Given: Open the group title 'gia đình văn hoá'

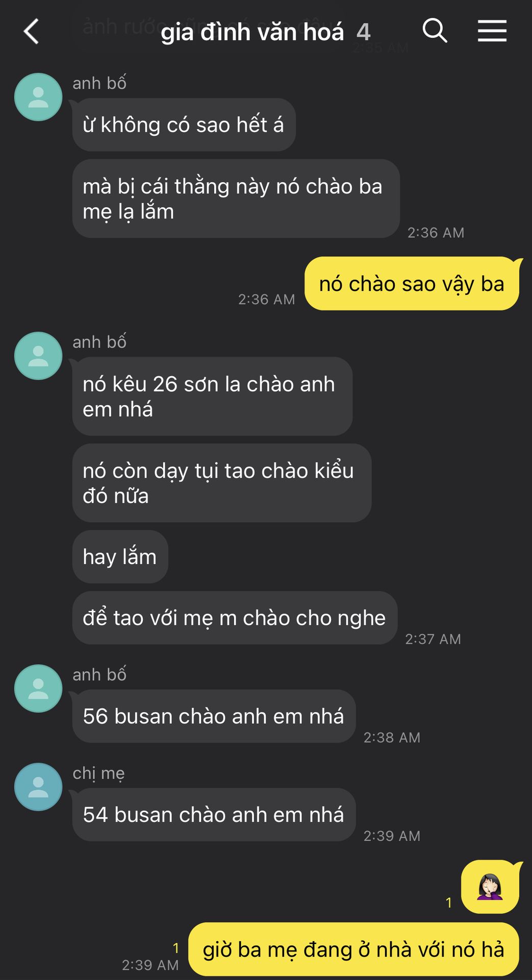Looking at the screenshot, I should [x=252, y=32].
